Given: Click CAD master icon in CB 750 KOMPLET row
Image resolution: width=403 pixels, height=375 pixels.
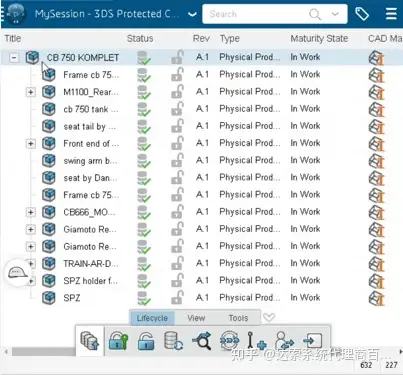Looking at the screenshot, I should [377, 58].
